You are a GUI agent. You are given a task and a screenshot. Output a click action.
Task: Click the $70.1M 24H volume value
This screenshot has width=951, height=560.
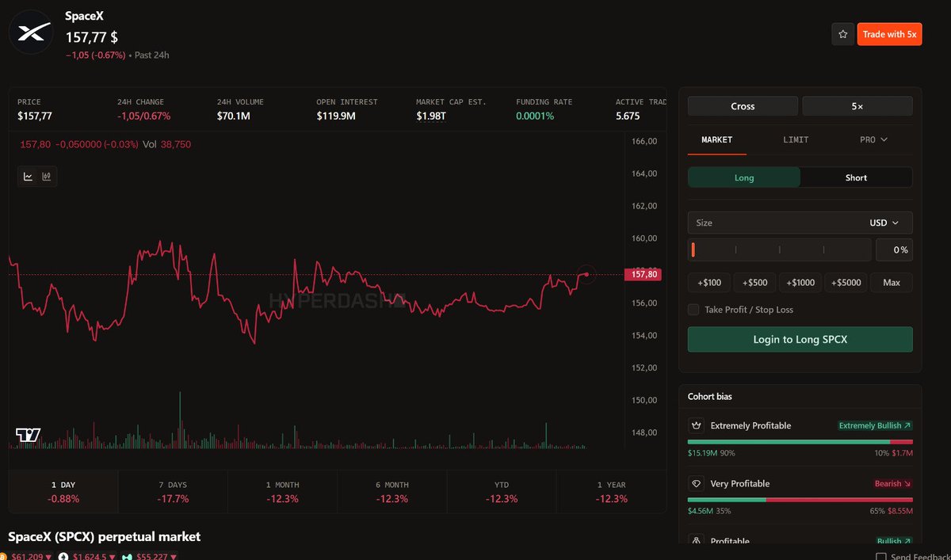(x=234, y=116)
